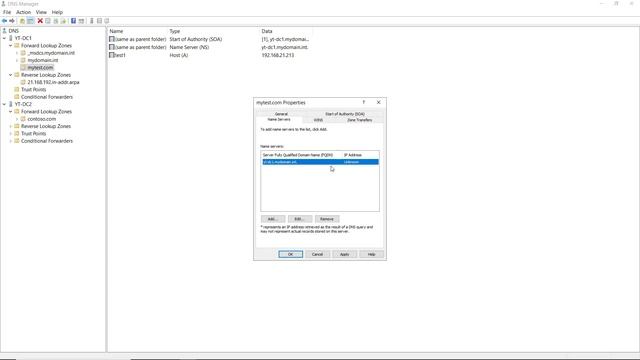Select Conditional Forwarders under YT-DC1
The width and height of the screenshot is (640, 360).
pos(47,97)
